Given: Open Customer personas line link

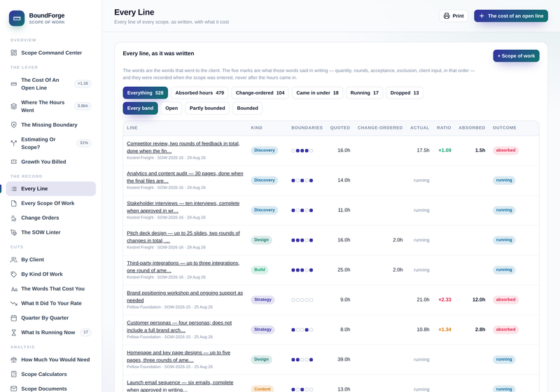Looking at the screenshot, I should point(179,327).
